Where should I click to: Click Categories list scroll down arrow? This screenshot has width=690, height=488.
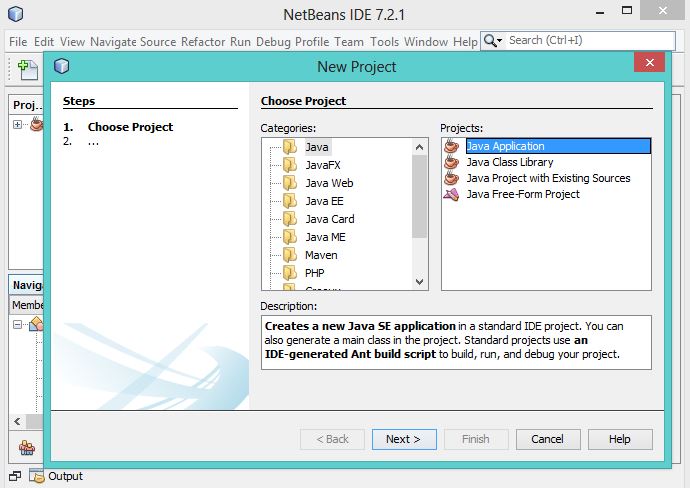pos(419,282)
